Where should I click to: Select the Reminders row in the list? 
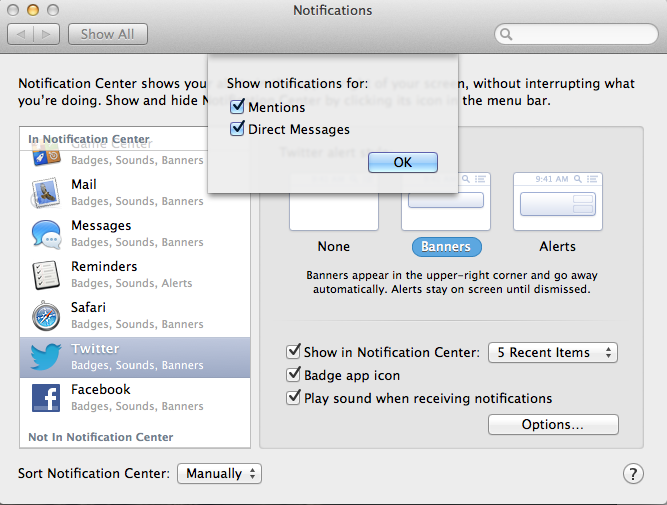135,275
